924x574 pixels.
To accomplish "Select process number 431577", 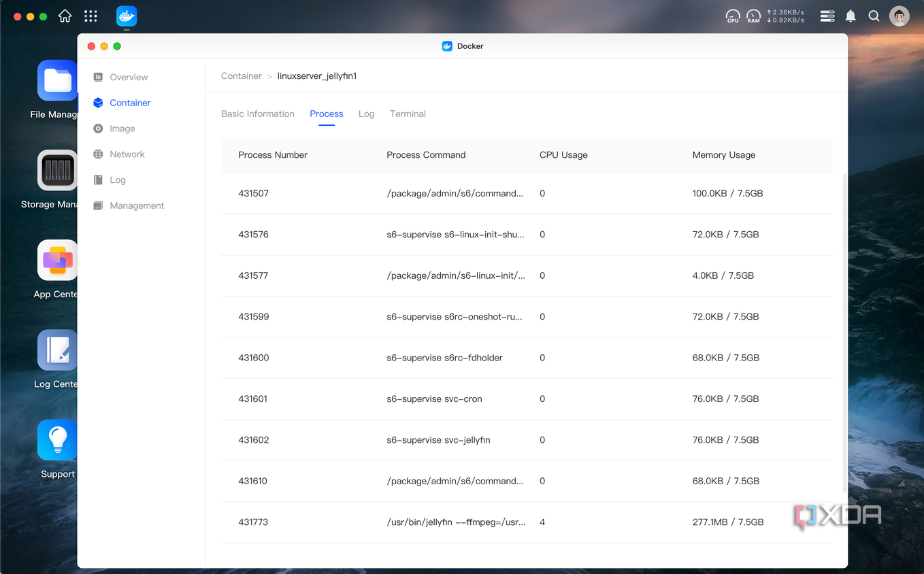I will click(253, 275).
